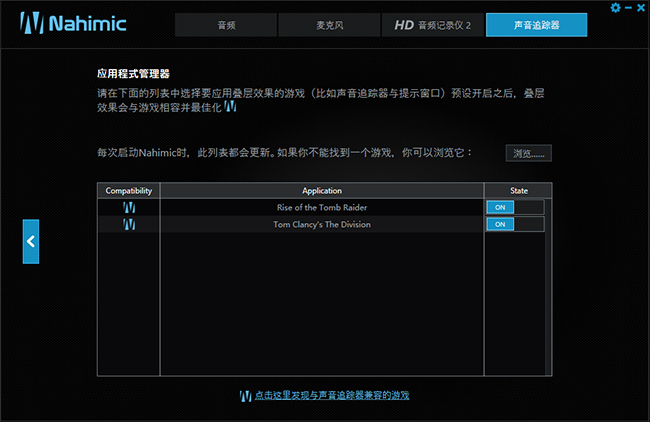This screenshot has height=422, width=650.
Task: Click the State column header
Action: coord(519,191)
